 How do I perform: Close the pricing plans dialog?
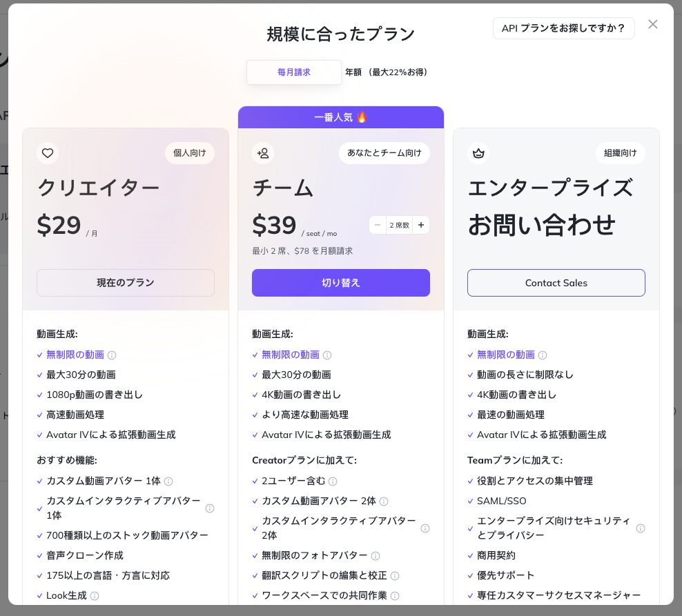tap(653, 24)
